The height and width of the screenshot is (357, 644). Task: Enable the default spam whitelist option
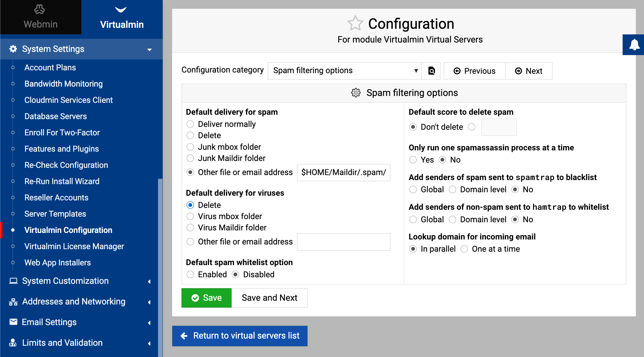tap(190, 274)
